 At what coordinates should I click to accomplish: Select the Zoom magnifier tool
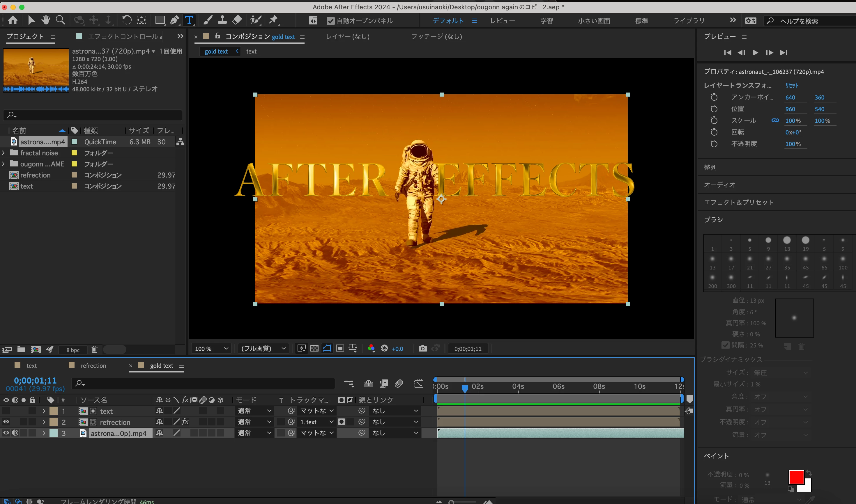pos(61,20)
